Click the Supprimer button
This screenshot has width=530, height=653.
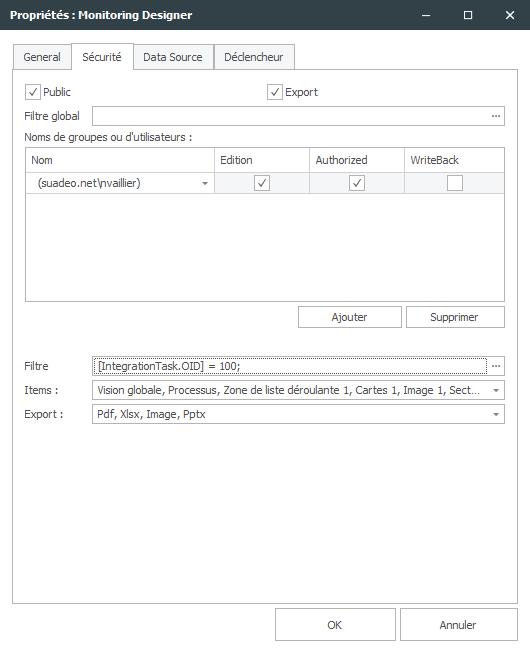(x=455, y=317)
